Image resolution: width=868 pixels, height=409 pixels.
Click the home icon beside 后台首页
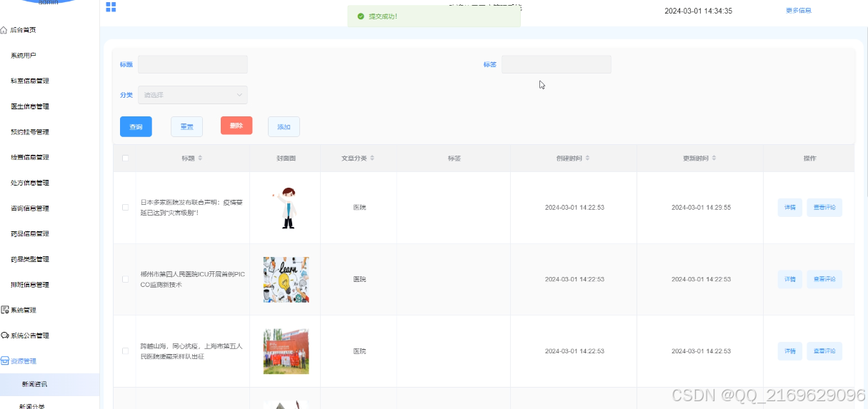coord(4,30)
